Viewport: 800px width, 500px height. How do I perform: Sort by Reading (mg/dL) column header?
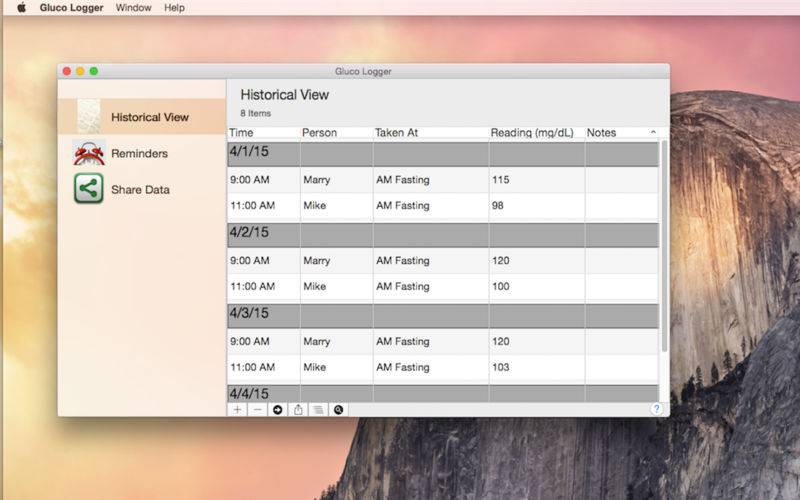[537, 133]
